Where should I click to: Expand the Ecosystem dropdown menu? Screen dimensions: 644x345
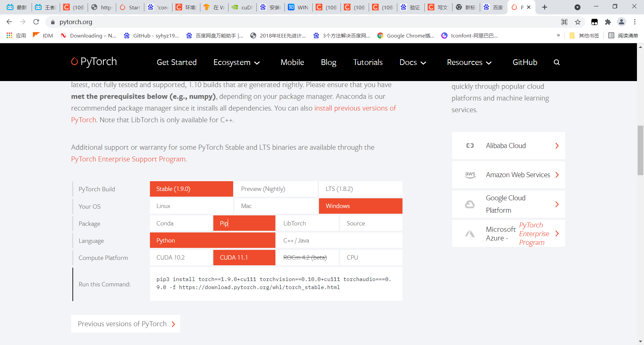[x=237, y=62]
